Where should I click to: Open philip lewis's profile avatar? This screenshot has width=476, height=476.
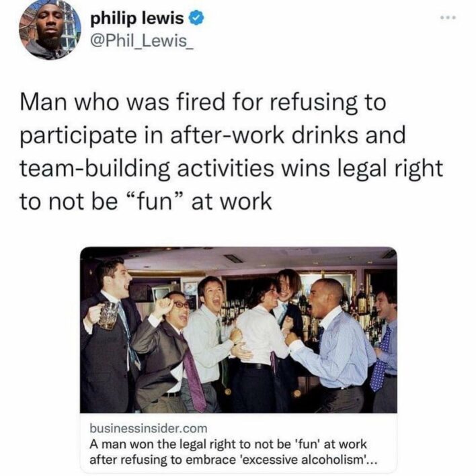click(x=50, y=30)
